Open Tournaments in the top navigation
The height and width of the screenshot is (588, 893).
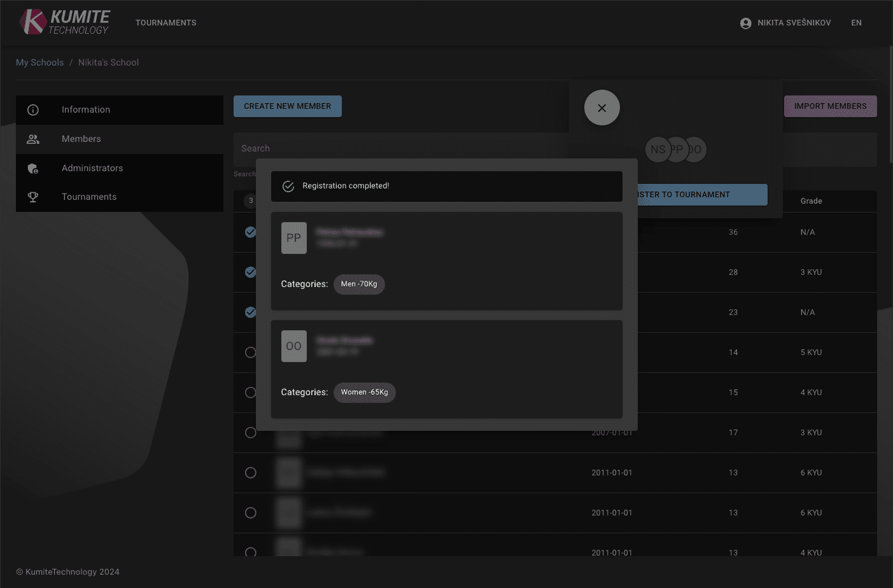point(165,23)
